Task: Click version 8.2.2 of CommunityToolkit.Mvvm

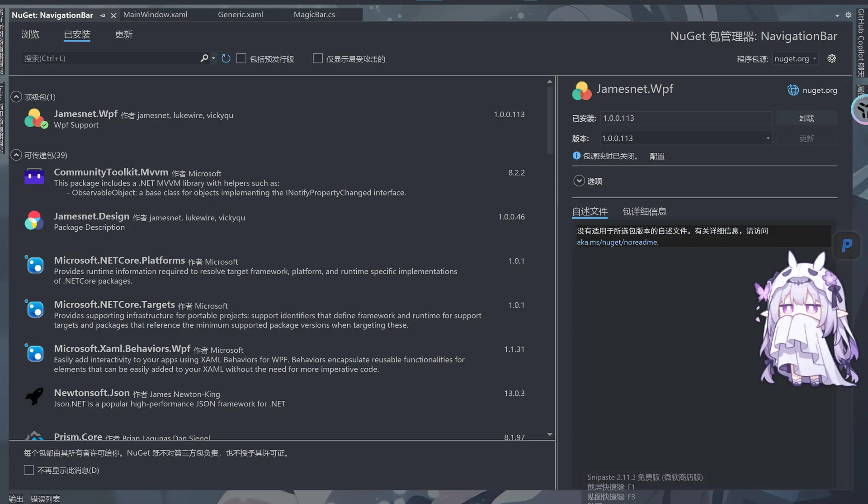Action: 517,172
